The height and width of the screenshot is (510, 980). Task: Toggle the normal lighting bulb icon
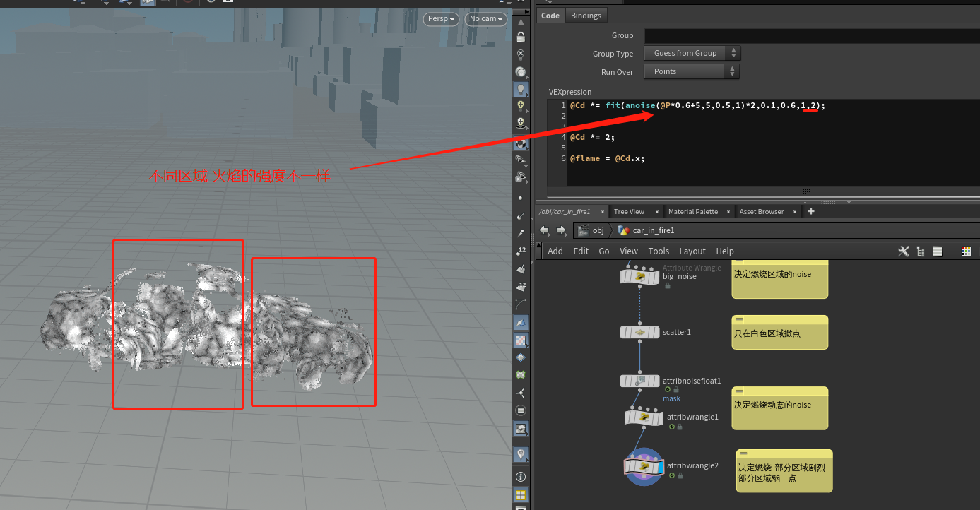(521, 89)
